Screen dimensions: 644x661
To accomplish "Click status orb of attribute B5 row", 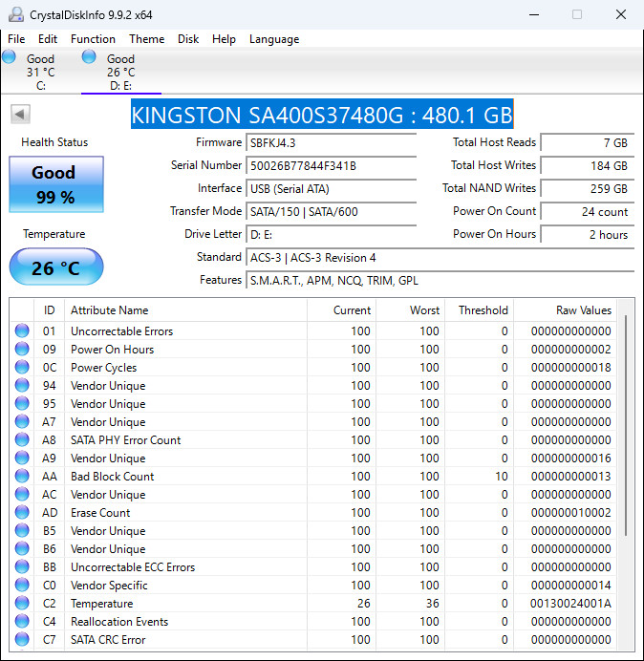I will click(22, 530).
